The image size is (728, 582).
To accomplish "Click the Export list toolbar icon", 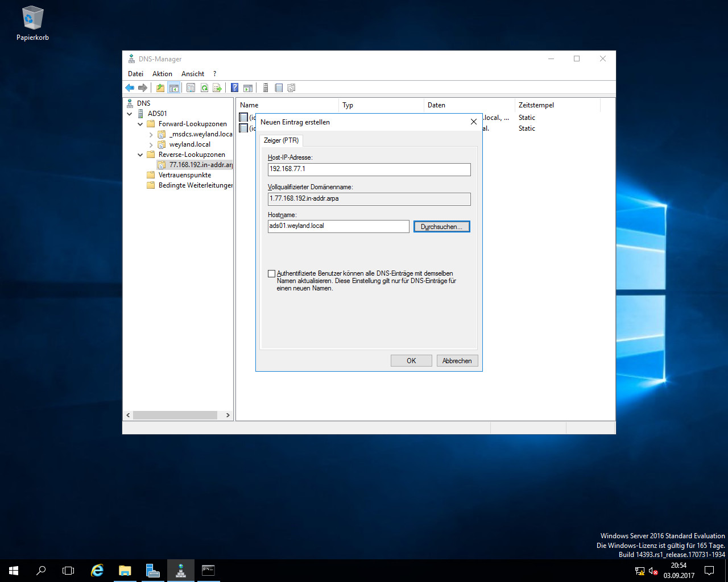I will click(x=217, y=88).
